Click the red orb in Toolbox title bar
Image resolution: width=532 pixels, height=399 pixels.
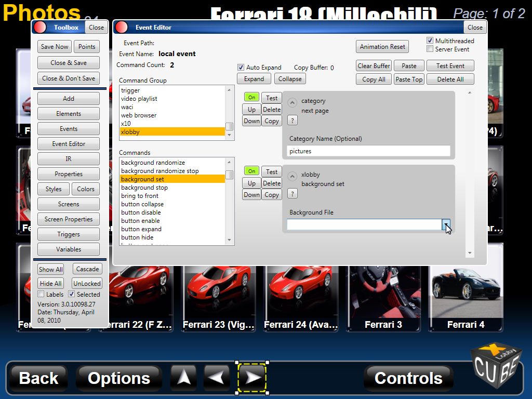pos(39,27)
